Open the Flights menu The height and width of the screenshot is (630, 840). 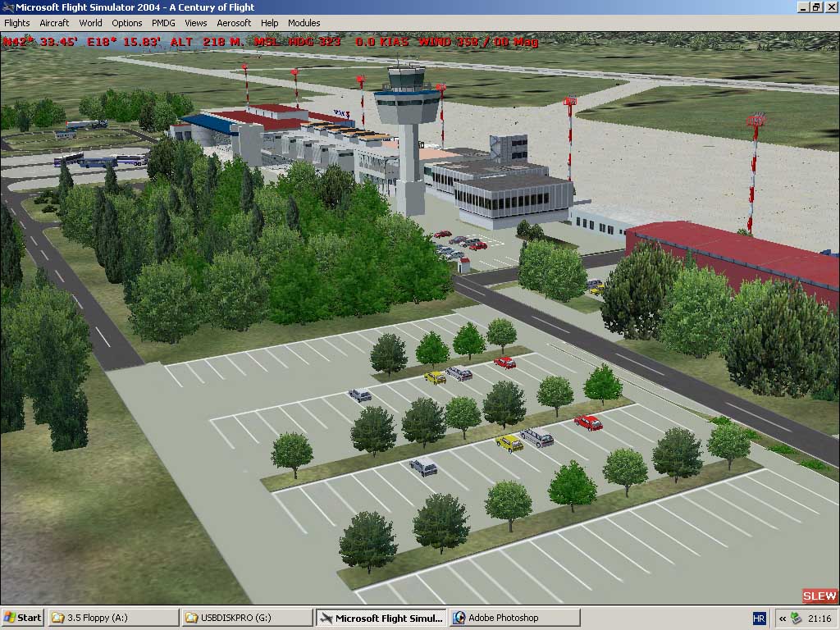coord(17,23)
